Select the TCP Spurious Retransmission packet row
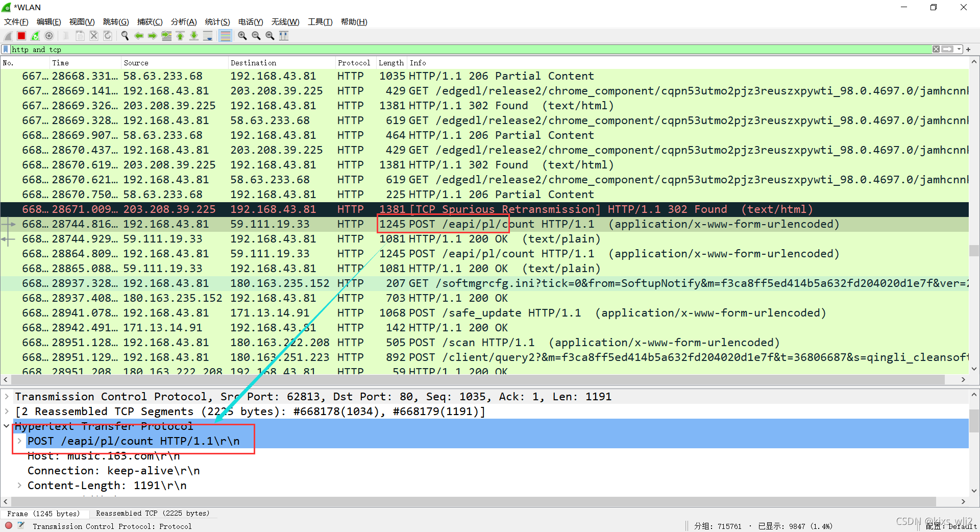This screenshot has width=980, height=532. (x=484, y=209)
